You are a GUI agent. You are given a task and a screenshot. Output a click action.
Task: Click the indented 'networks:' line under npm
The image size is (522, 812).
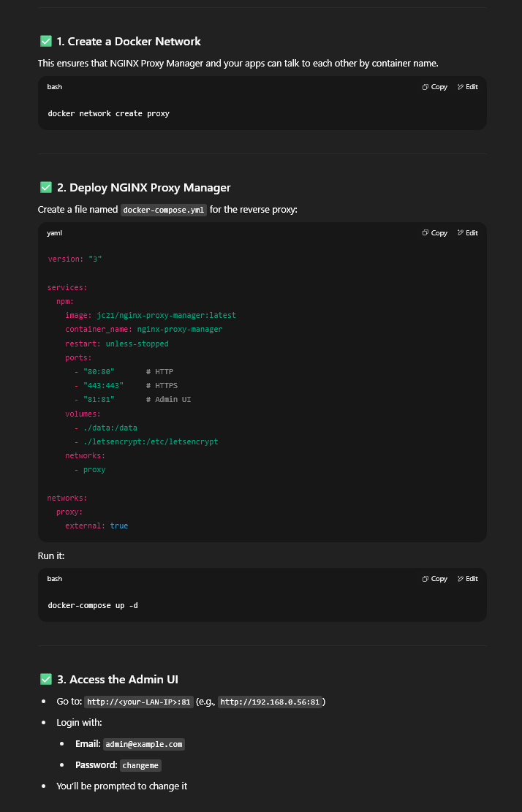[x=86, y=456]
